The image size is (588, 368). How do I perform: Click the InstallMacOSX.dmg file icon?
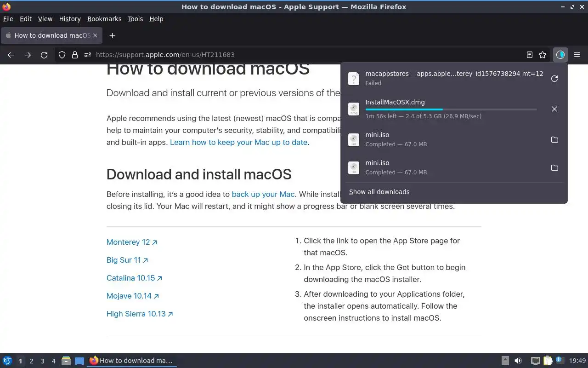click(x=353, y=109)
